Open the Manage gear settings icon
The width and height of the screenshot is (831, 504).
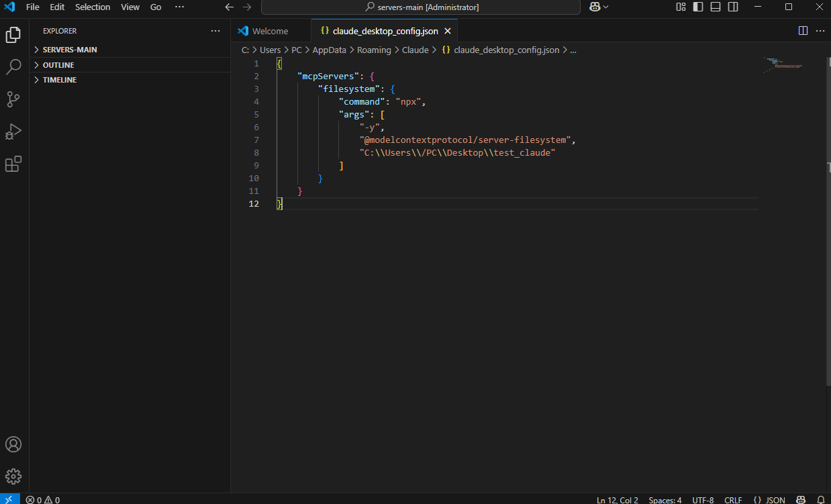coord(14,476)
